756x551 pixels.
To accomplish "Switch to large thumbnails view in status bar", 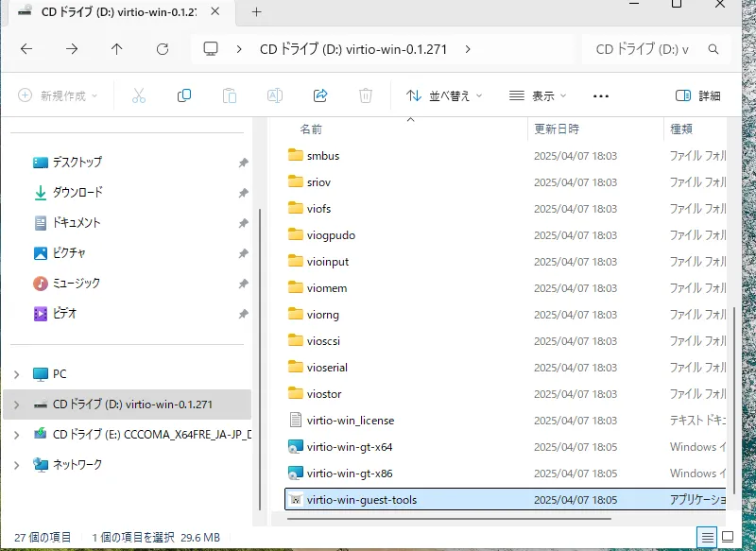I will (x=728, y=537).
